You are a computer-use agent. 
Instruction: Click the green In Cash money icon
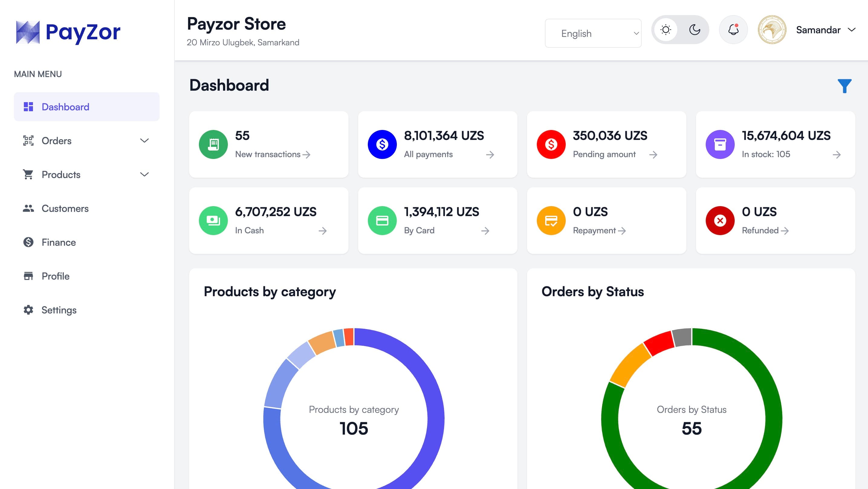pos(213,220)
